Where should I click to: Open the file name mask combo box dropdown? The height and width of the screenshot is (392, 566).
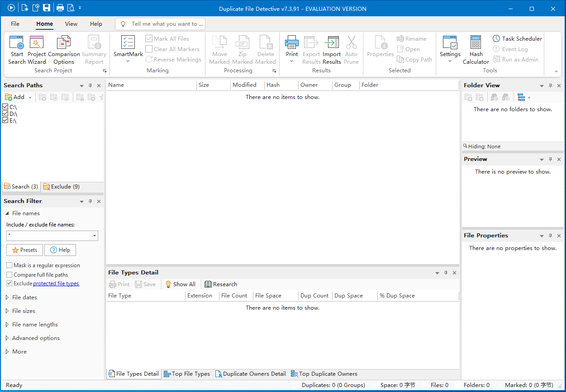[x=95, y=236]
